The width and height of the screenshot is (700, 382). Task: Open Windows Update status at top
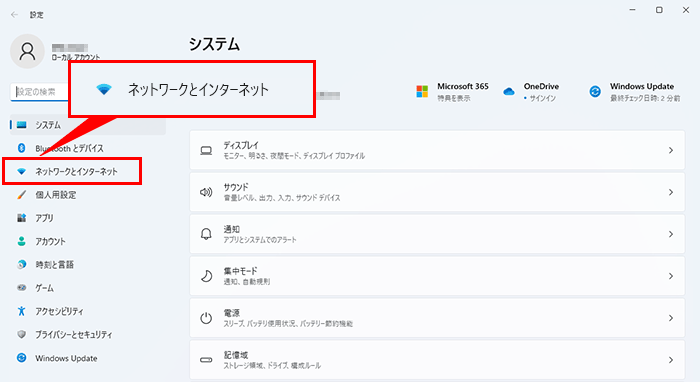coord(634,92)
